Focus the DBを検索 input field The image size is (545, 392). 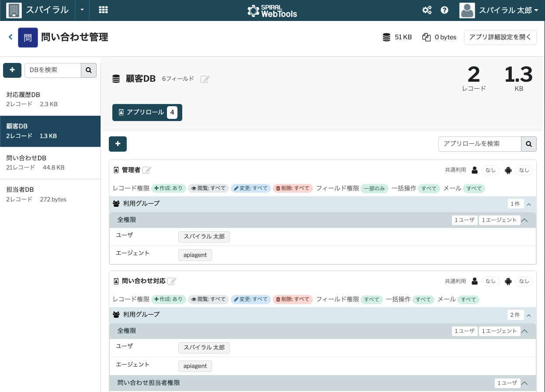point(53,70)
